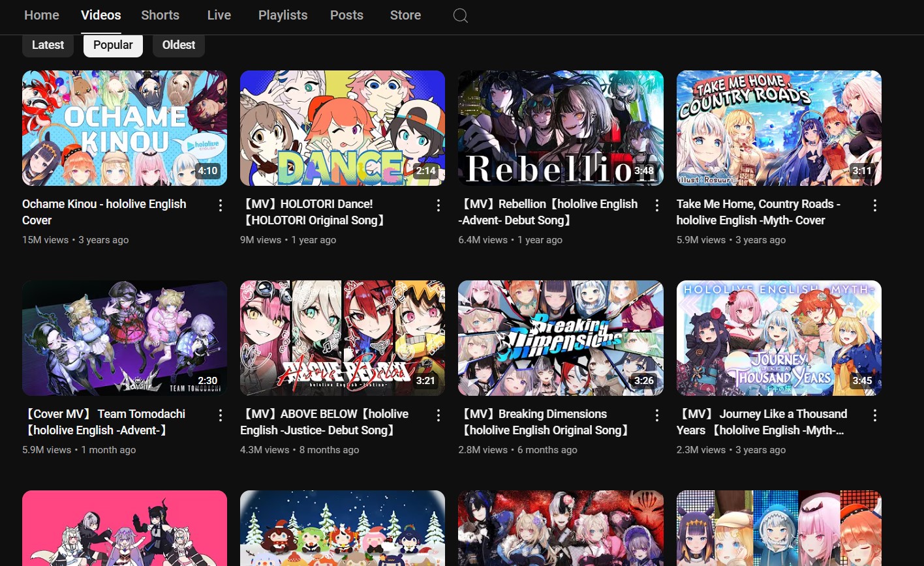Play the HOLOTORI Dance thumbnail
The width and height of the screenshot is (924, 566).
coord(343,128)
